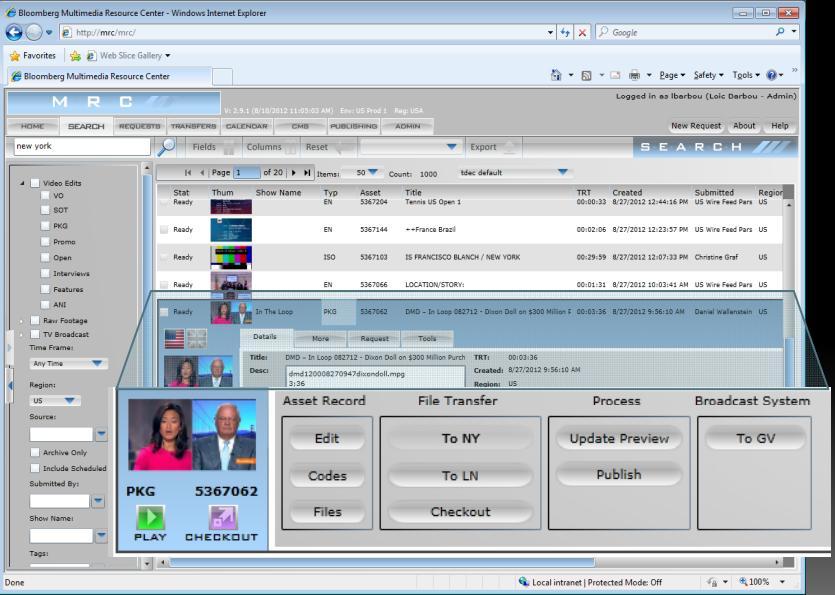Image resolution: width=835 pixels, height=595 pixels.
Task: Click the browser forward arrow
Action: tap(34, 32)
